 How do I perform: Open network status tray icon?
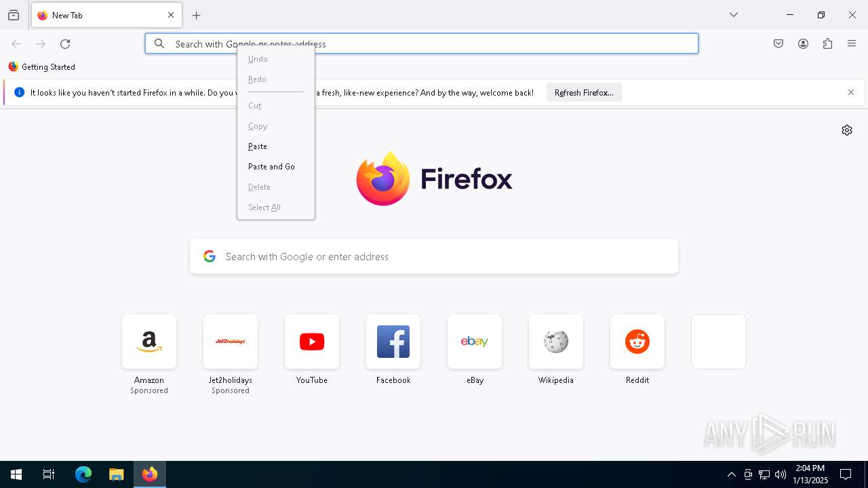764,474
